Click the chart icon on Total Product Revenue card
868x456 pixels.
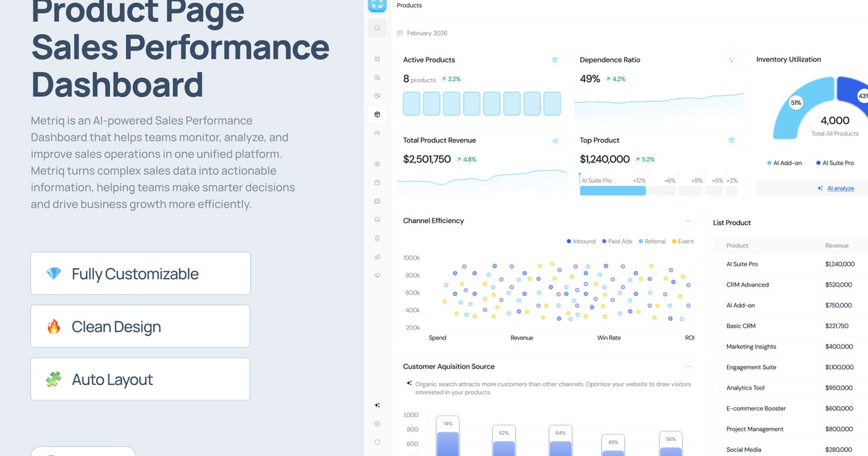pos(555,140)
